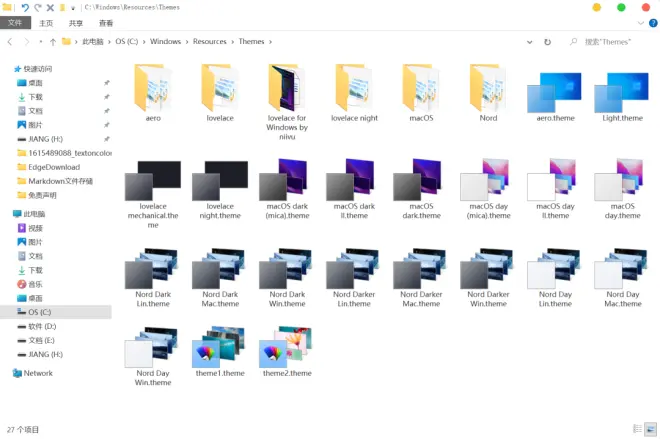Screen dimensions: 660x439
Task: Refresh the current folder view
Action: [547, 42]
